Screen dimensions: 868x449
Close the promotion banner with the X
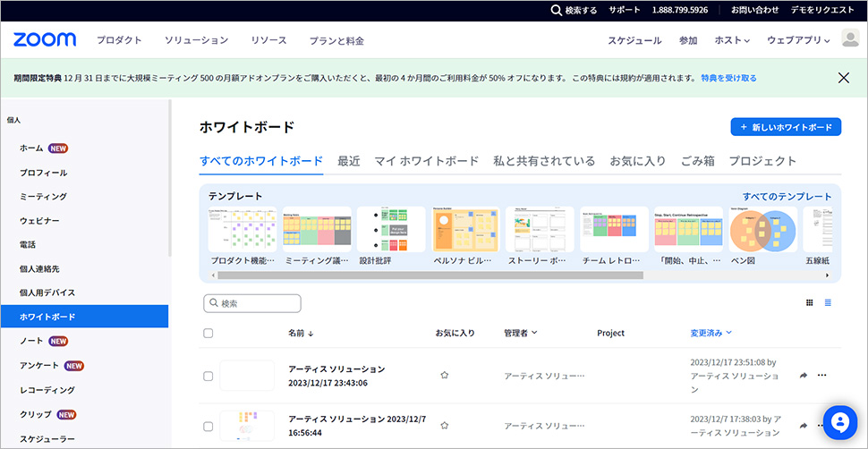coord(844,78)
